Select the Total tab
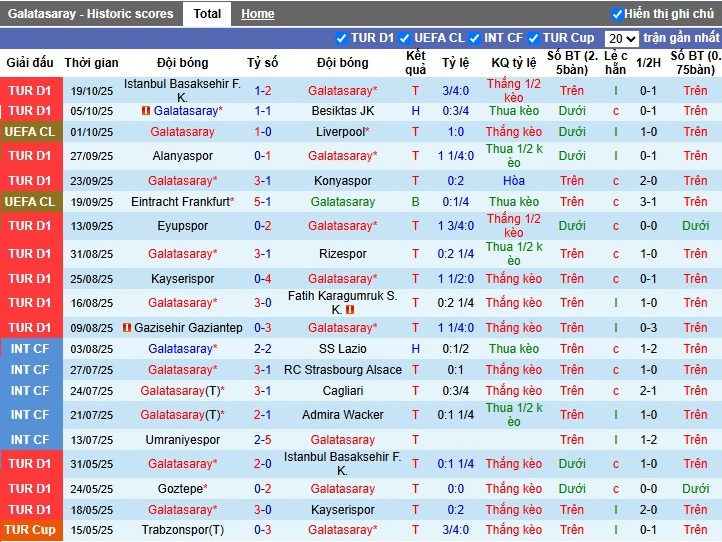Screen dimensions: 722x542 [208, 14]
